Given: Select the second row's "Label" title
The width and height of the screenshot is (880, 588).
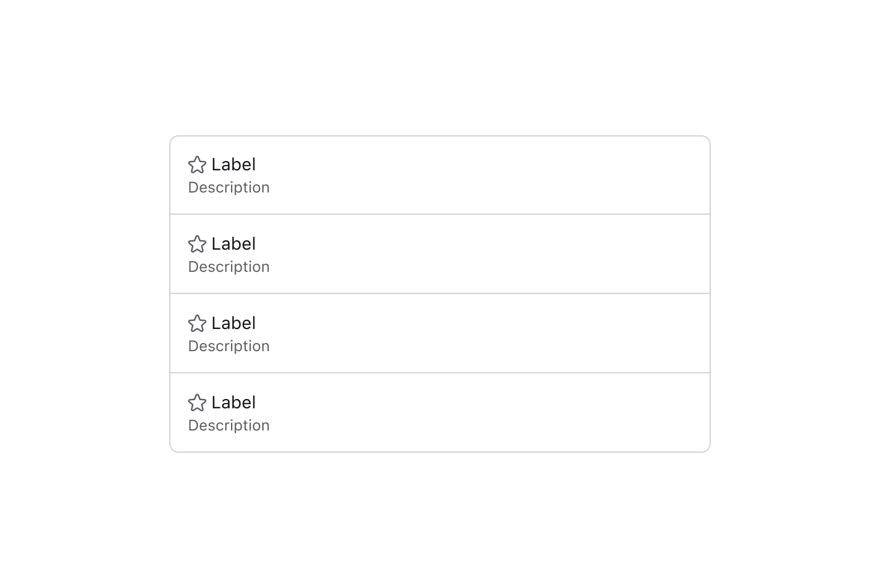Looking at the screenshot, I should pyautogui.click(x=233, y=244).
